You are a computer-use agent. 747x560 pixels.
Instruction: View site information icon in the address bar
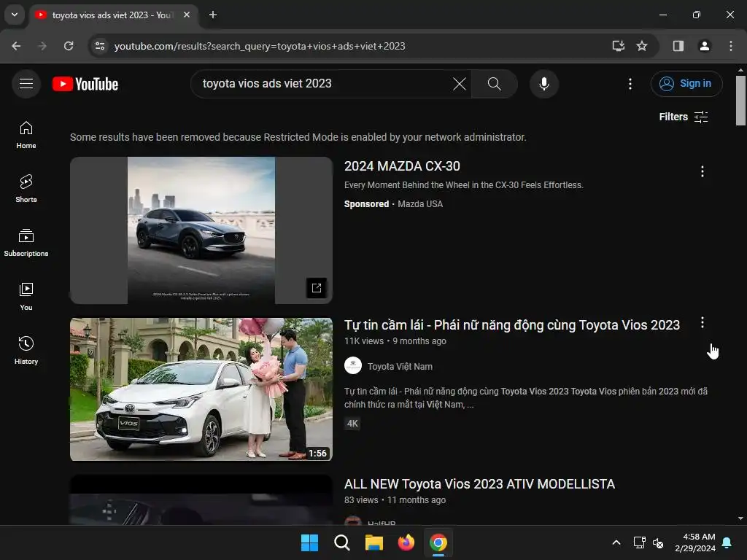[x=100, y=46]
